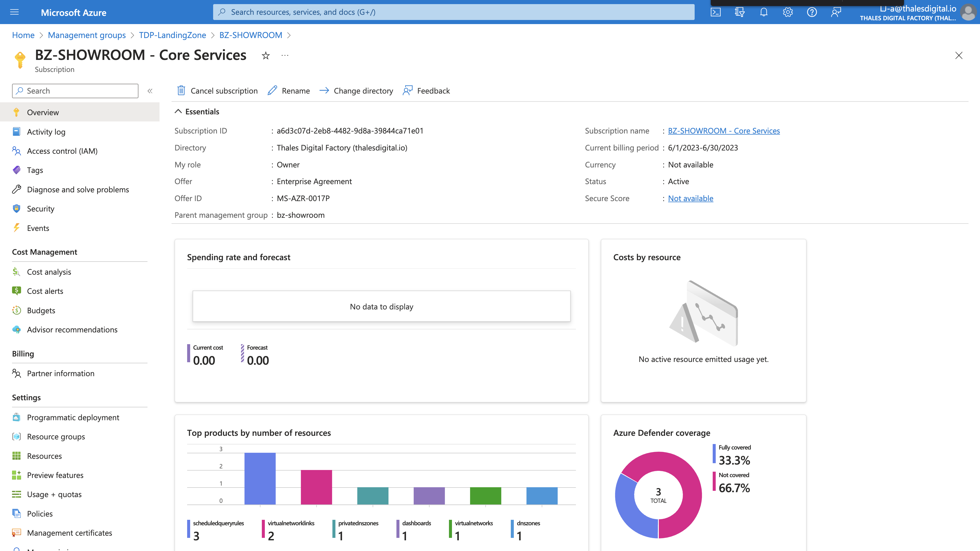Screen dimensions: 980x551
Task: Open the BZ-SHOWROOM - Core Services subscription name link
Action: (724, 130)
